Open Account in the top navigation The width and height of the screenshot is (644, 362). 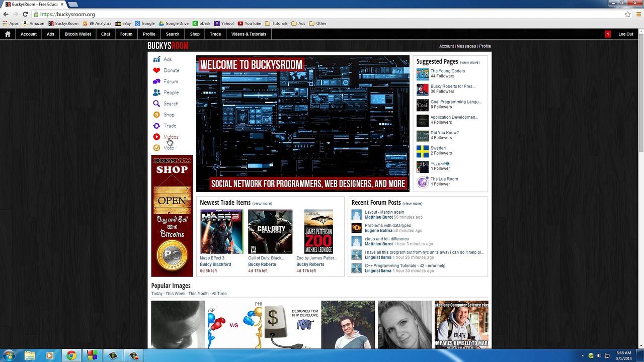tap(29, 34)
